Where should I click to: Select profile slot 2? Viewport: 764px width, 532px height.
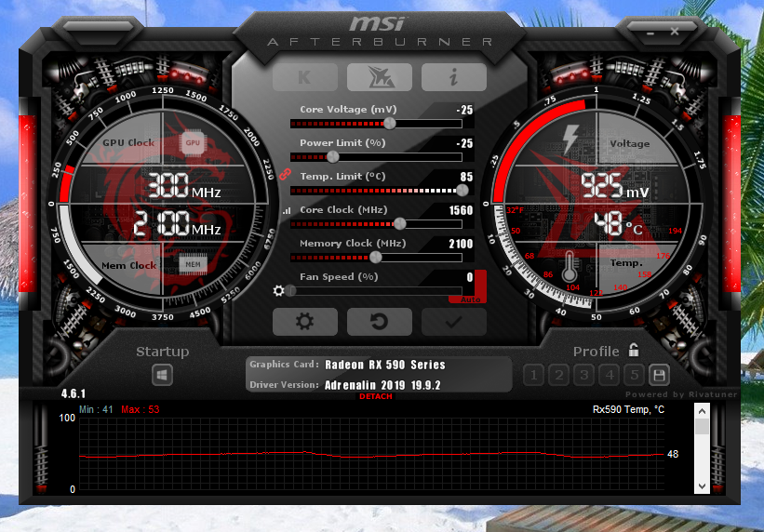559,375
